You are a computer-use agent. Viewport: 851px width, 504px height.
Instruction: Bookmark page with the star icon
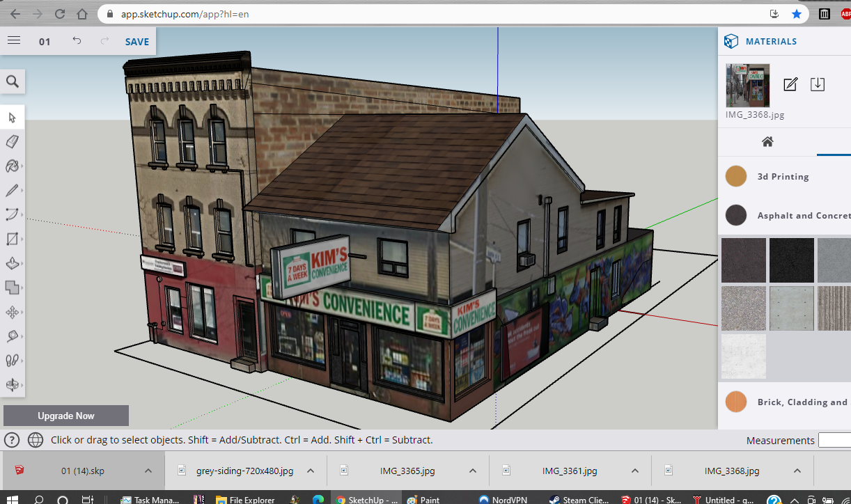click(x=796, y=14)
